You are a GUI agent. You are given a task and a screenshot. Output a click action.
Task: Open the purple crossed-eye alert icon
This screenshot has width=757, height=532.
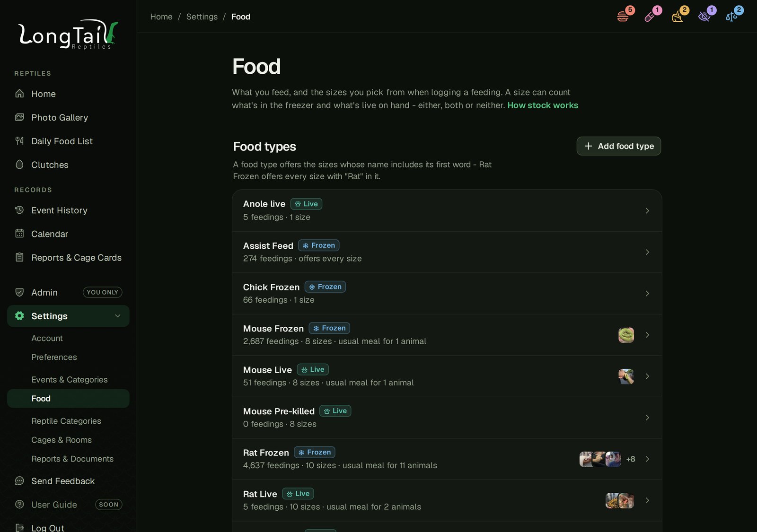704,17
